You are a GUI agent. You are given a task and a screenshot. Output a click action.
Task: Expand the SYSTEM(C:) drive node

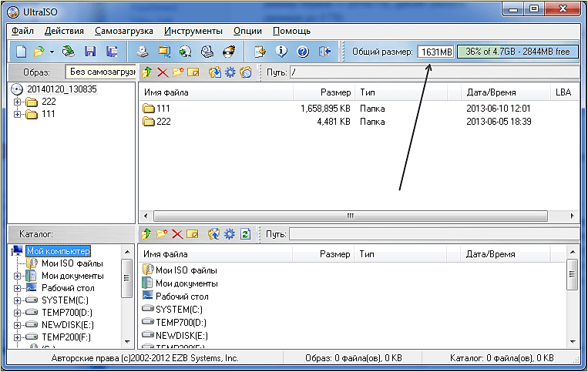click(17, 300)
